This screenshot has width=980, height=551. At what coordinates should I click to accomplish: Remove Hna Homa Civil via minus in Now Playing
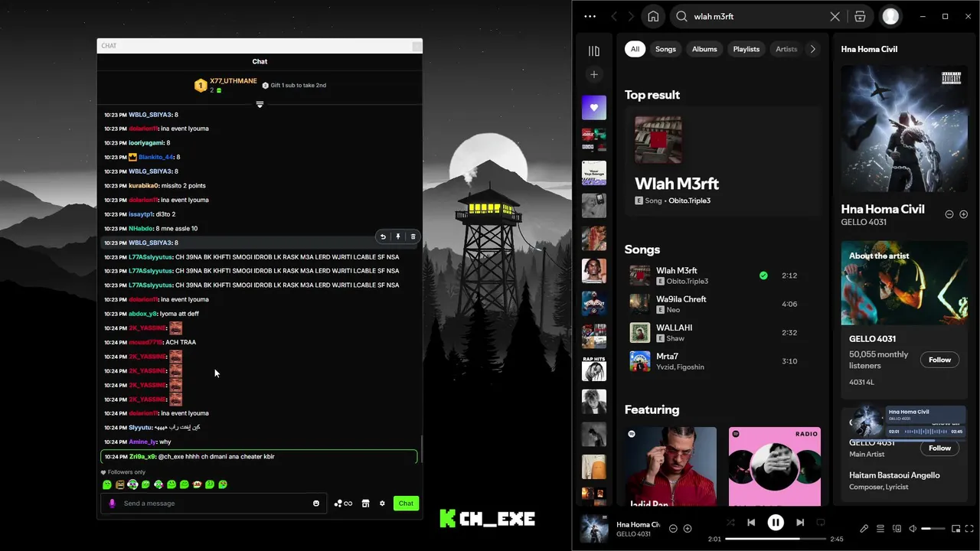click(949, 214)
